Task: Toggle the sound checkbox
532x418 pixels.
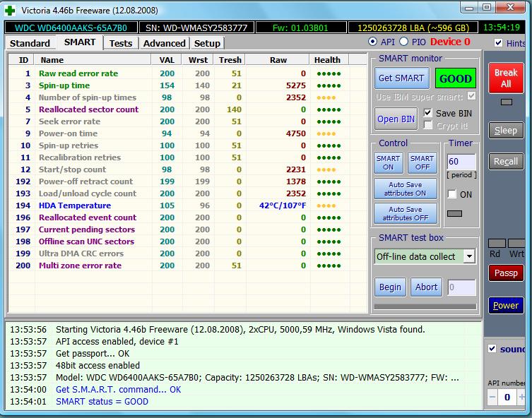Action: coord(492,349)
